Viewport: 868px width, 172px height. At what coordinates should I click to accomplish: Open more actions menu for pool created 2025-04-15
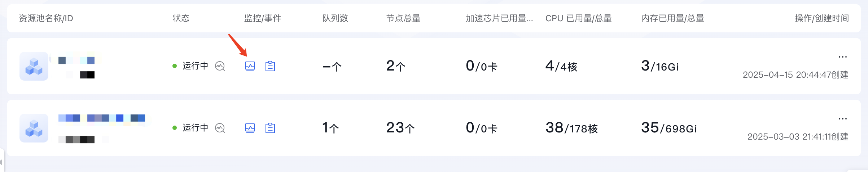click(x=843, y=57)
